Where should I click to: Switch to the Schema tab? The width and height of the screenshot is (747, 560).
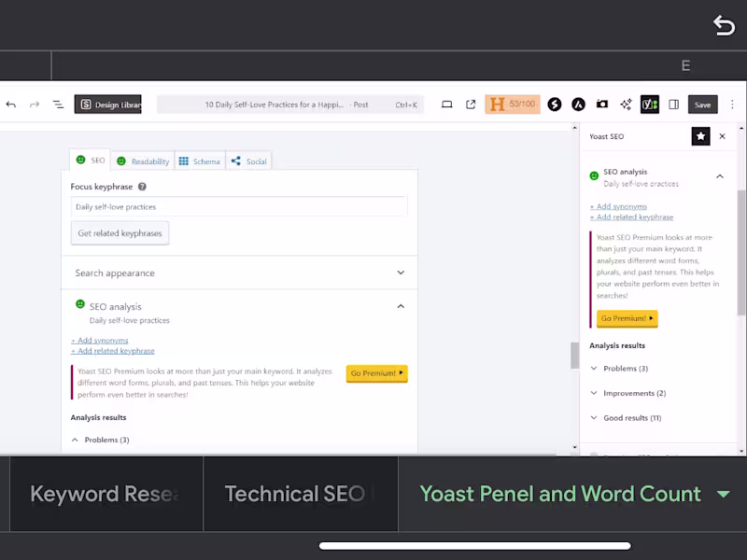(200, 161)
